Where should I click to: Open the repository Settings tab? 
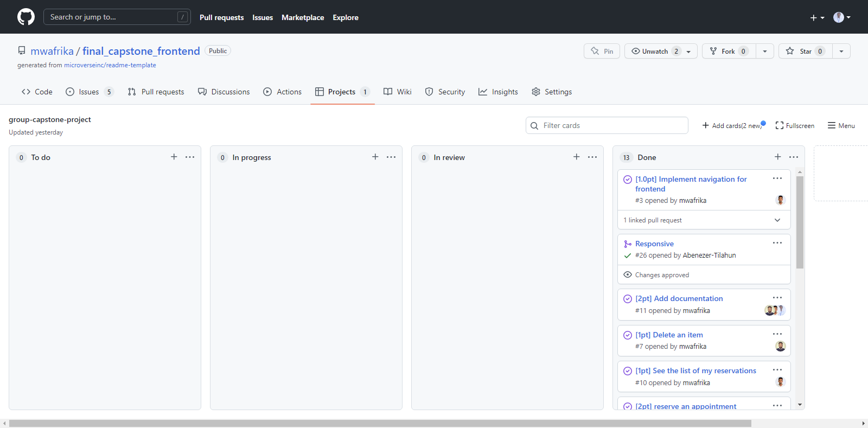pos(552,92)
